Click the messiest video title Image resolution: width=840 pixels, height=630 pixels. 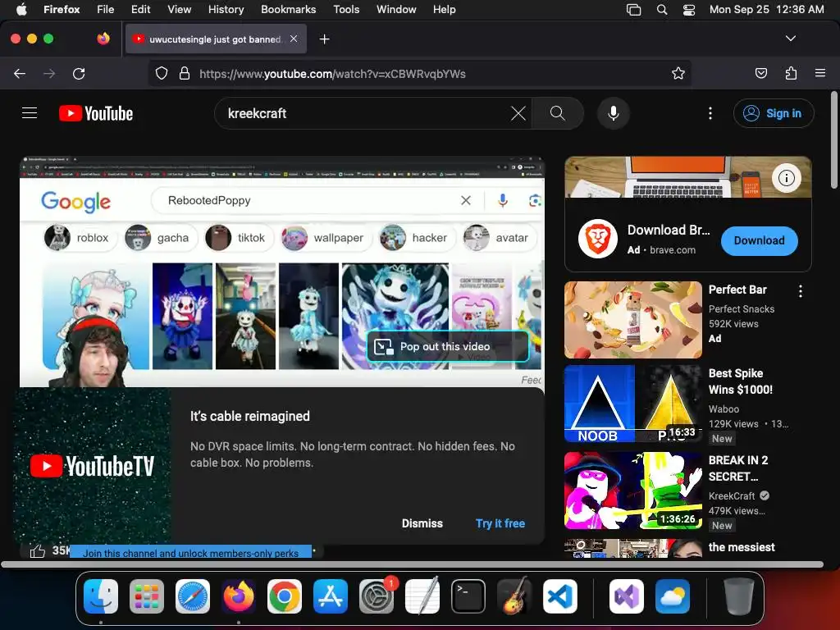742,547
